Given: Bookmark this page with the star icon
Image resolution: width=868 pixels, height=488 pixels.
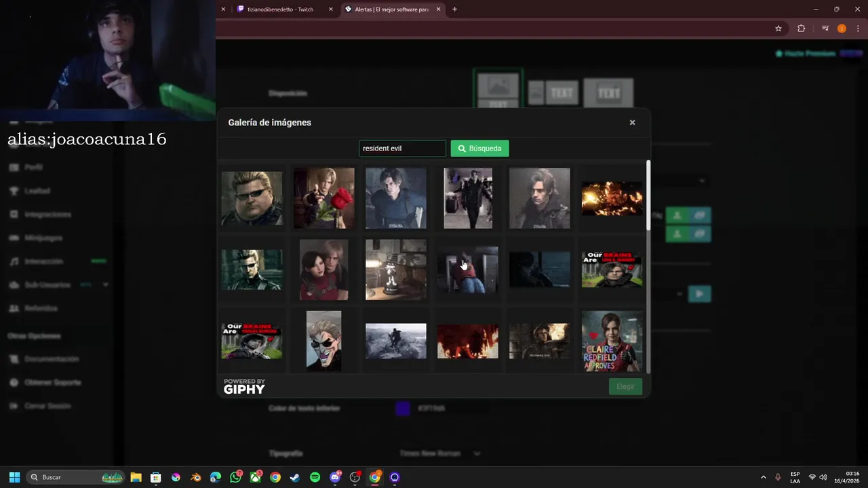Looking at the screenshot, I should pos(778,28).
